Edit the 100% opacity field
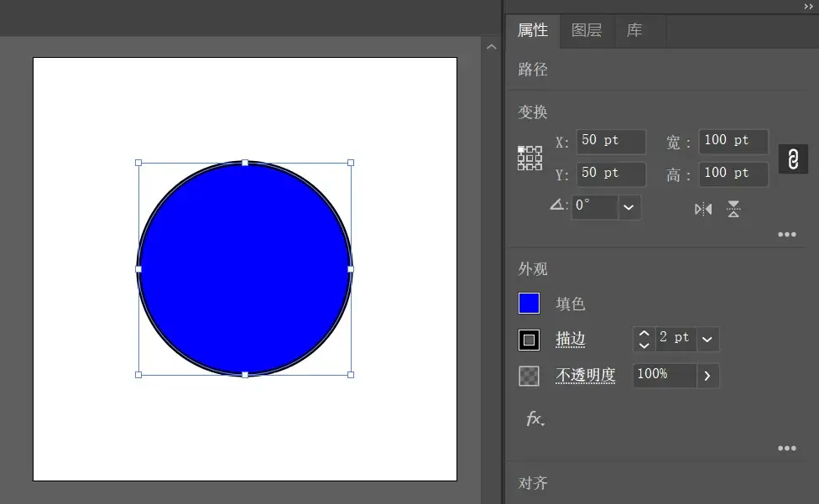Image resolution: width=819 pixels, height=504 pixels. pyautogui.click(x=665, y=376)
